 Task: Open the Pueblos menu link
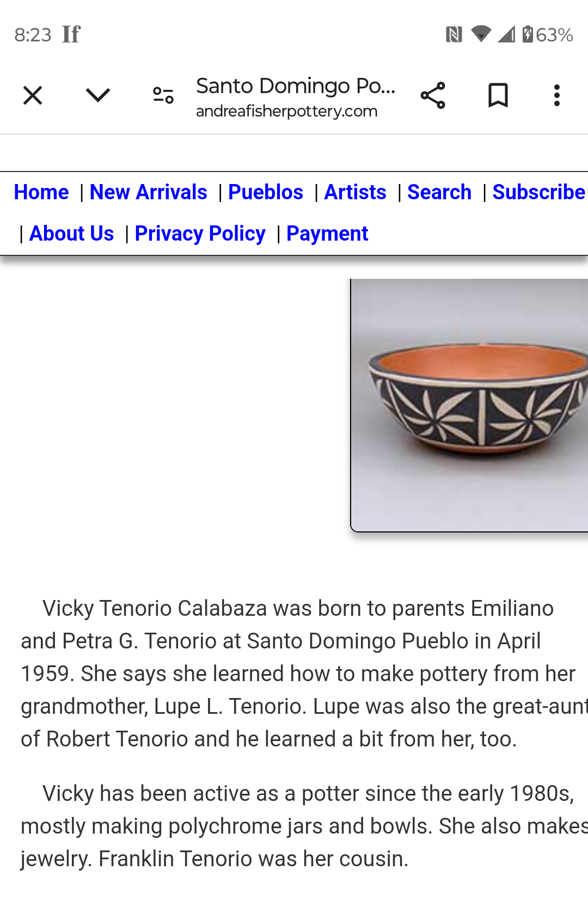pyautogui.click(x=266, y=192)
